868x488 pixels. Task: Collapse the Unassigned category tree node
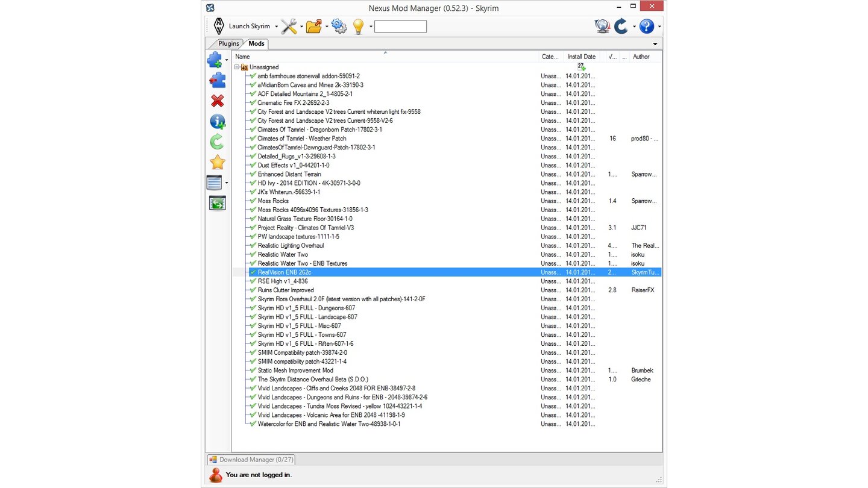click(x=237, y=67)
